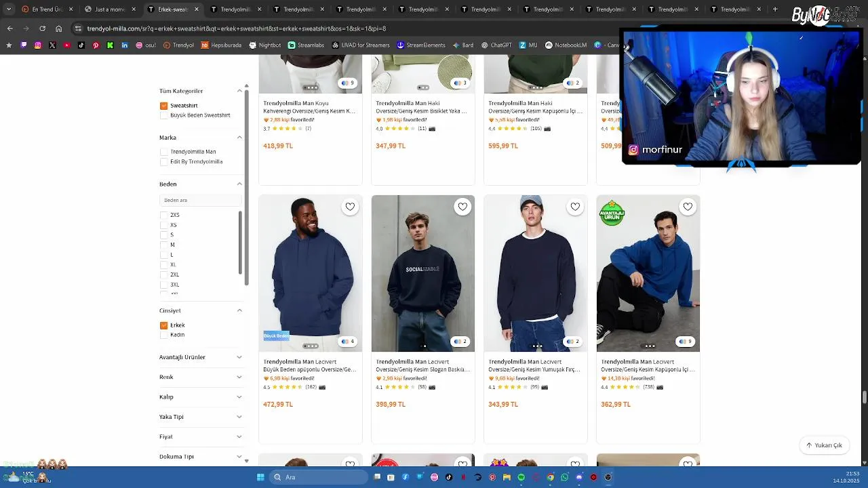This screenshot has height=488, width=868.
Task: Select size 2XS checkbox
Action: pyautogui.click(x=163, y=215)
